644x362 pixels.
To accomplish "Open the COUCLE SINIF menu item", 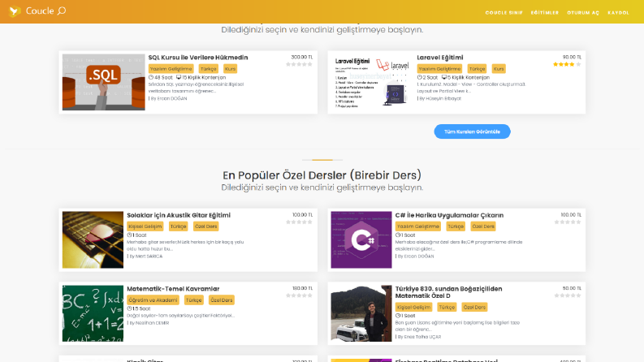I will [x=504, y=13].
